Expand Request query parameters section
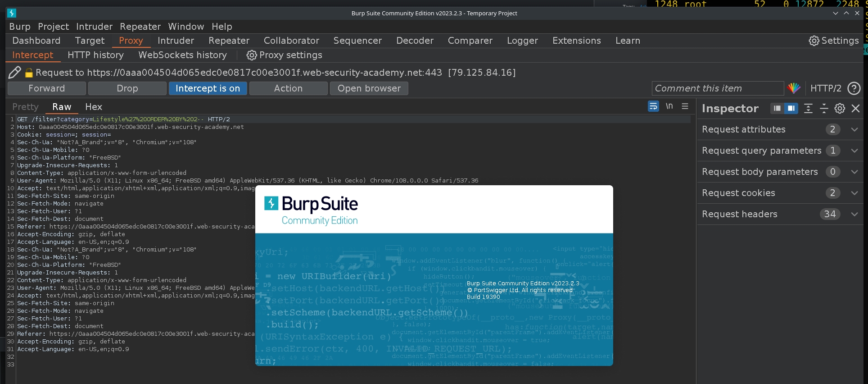The width and height of the screenshot is (868, 384). coord(780,151)
